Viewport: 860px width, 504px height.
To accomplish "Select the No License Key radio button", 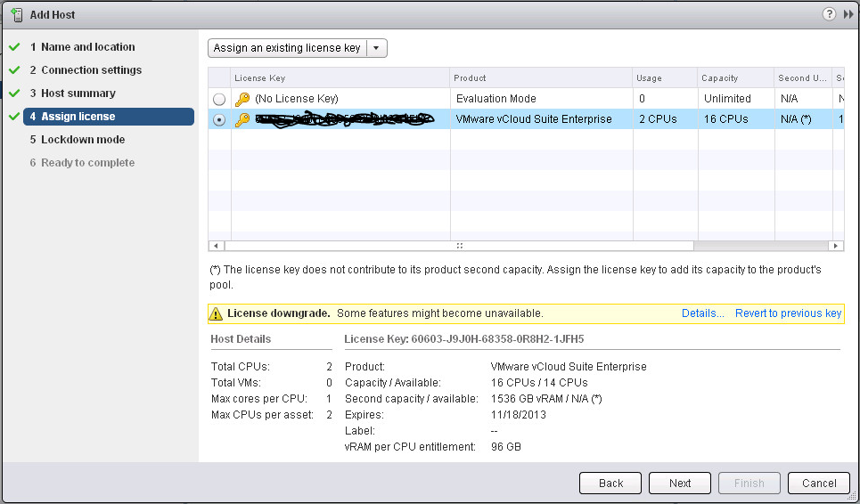I will (x=219, y=99).
